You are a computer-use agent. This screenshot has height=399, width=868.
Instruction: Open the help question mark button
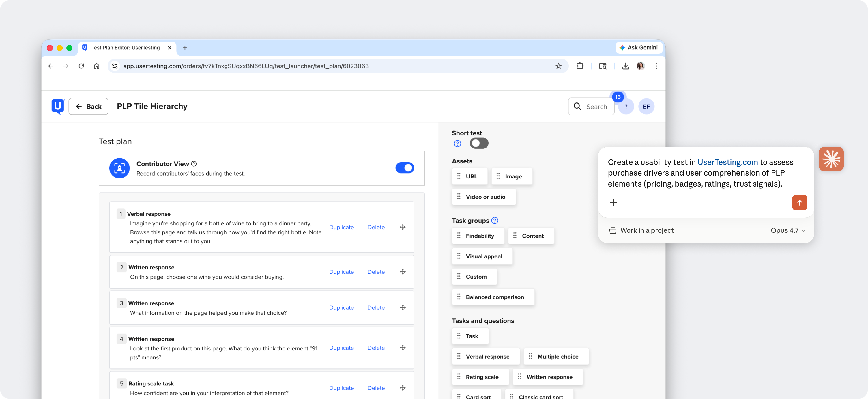tap(626, 107)
